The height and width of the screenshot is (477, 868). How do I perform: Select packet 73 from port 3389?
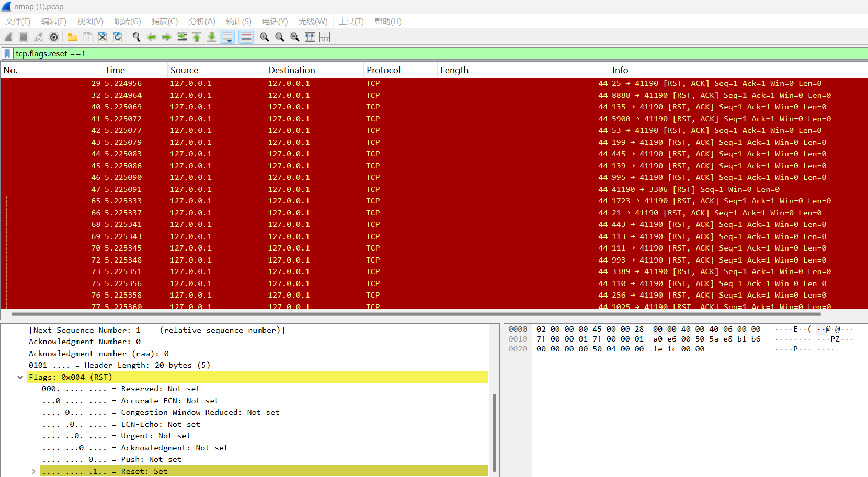click(434, 271)
